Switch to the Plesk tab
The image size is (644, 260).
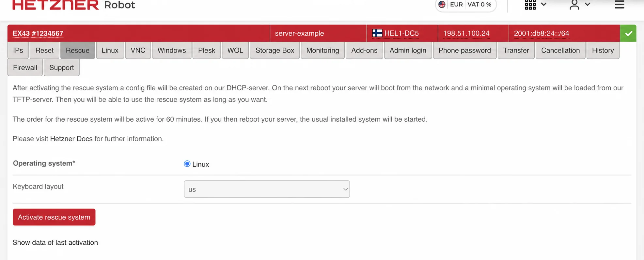click(x=207, y=50)
